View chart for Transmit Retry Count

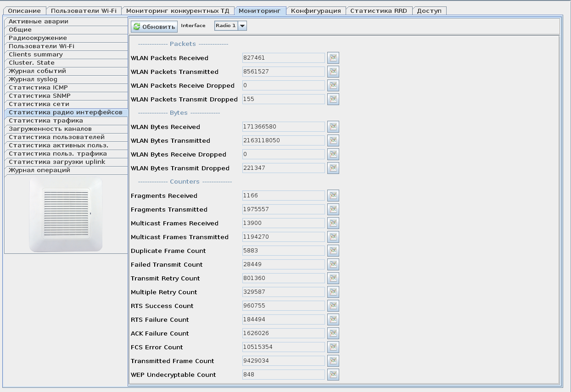pyautogui.click(x=333, y=278)
